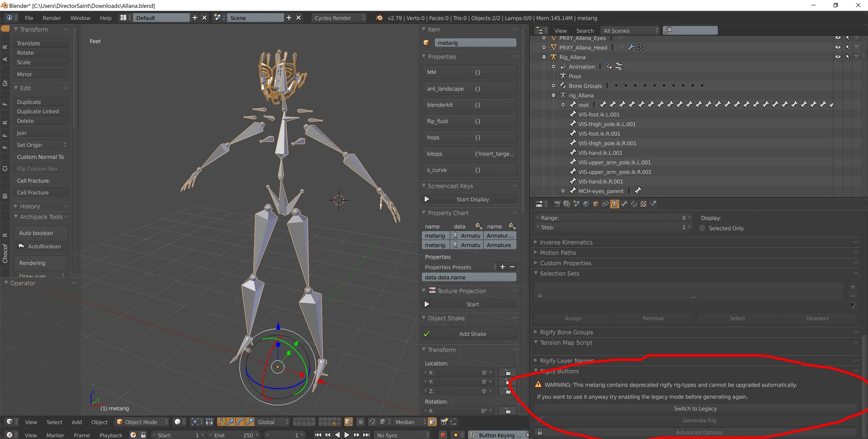The height and width of the screenshot is (439, 868).
Task: Open the Scene properties tab
Action: [x=577, y=204]
